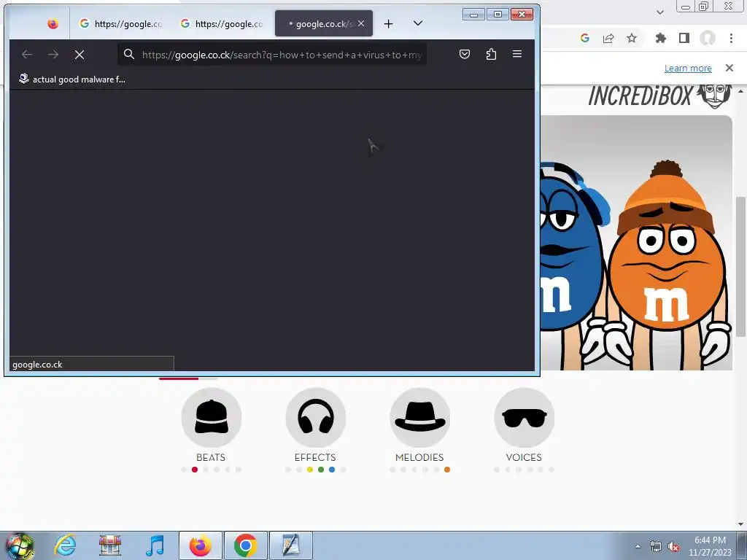Toggle the Chrome side panel
This screenshot has height=560, width=747.
(x=684, y=38)
